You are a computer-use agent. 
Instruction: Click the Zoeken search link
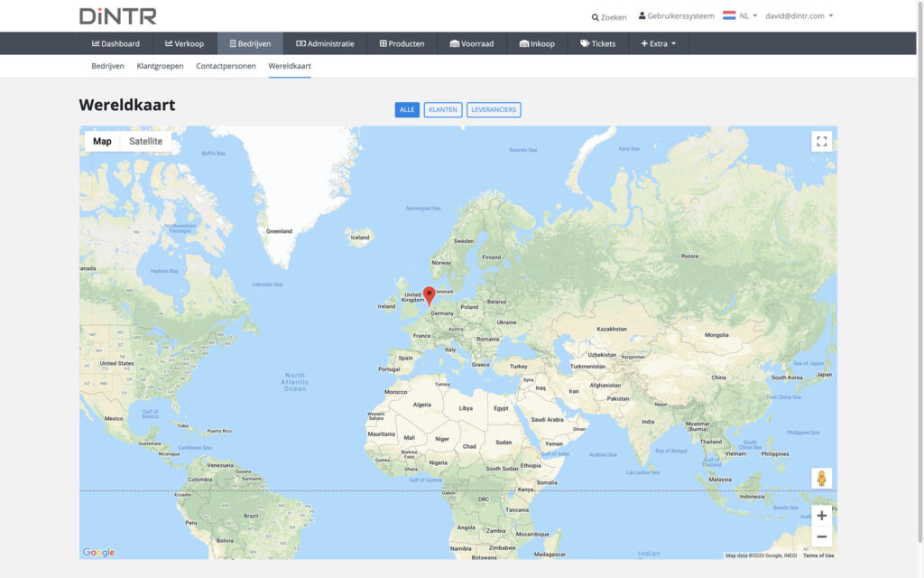point(609,17)
